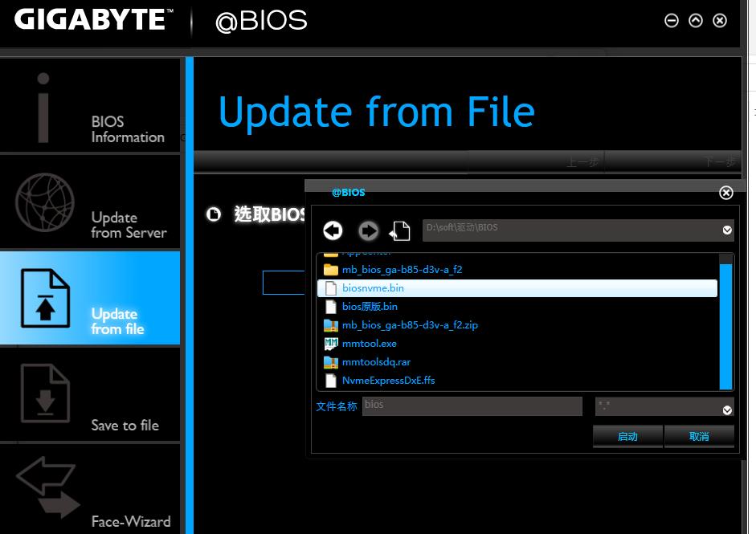Image resolution: width=756 pixels, height=534 pixels.
Task: Select biosnvme.bin file
Action: point(517,288)
